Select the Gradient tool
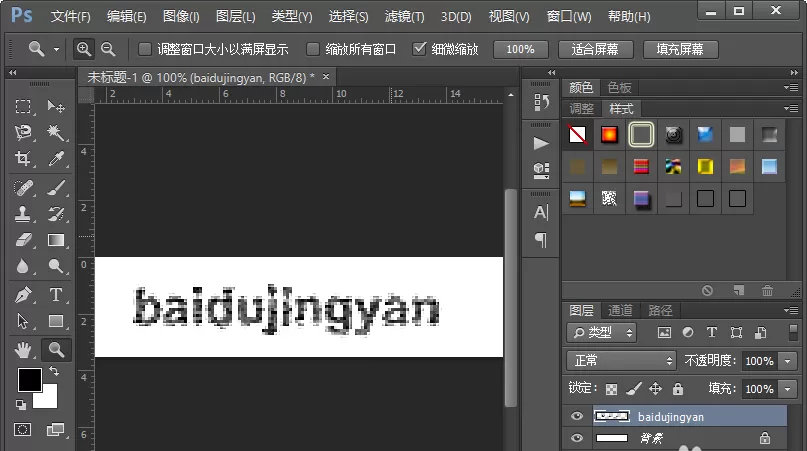The width and height of the screenshot is (807, 451). pyautogui.click(x=56, y=240)
